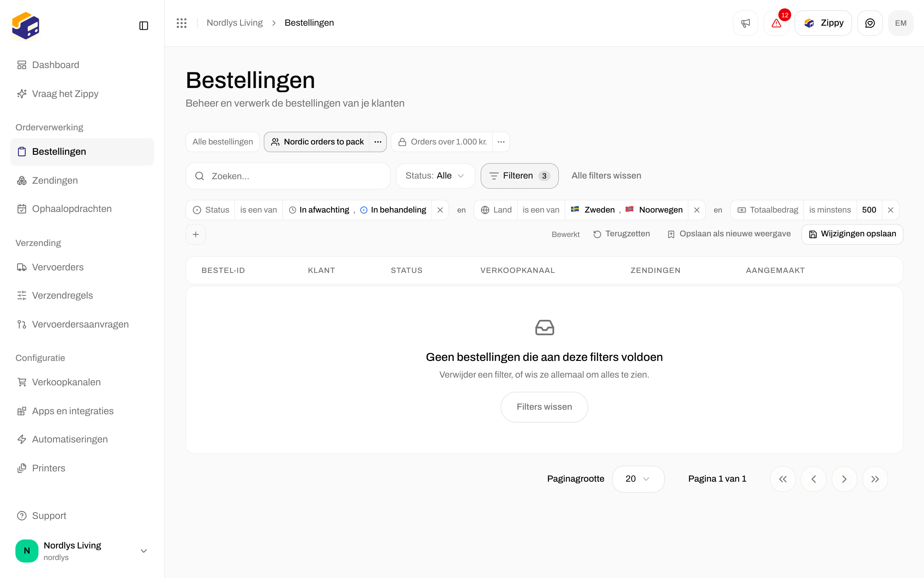Click Terugzetten to revert changes
924x578 pixels.
(621, 234)
